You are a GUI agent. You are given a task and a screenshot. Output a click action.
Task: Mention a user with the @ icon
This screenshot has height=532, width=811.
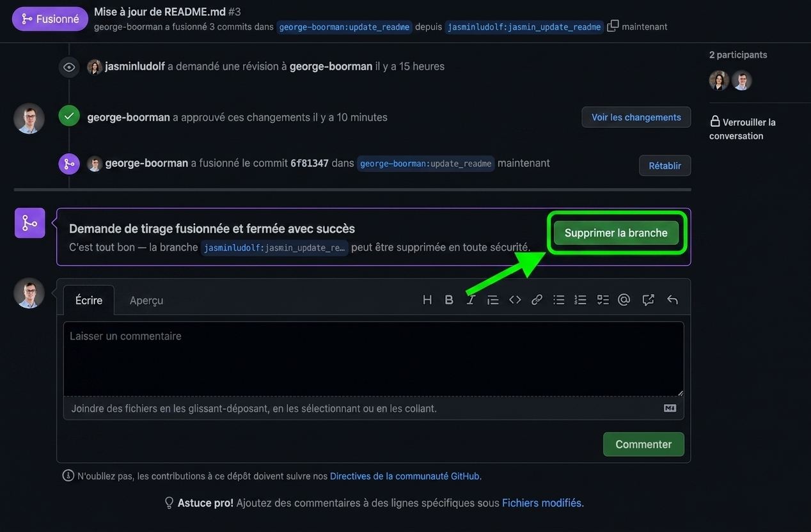(x=624, y=299)
